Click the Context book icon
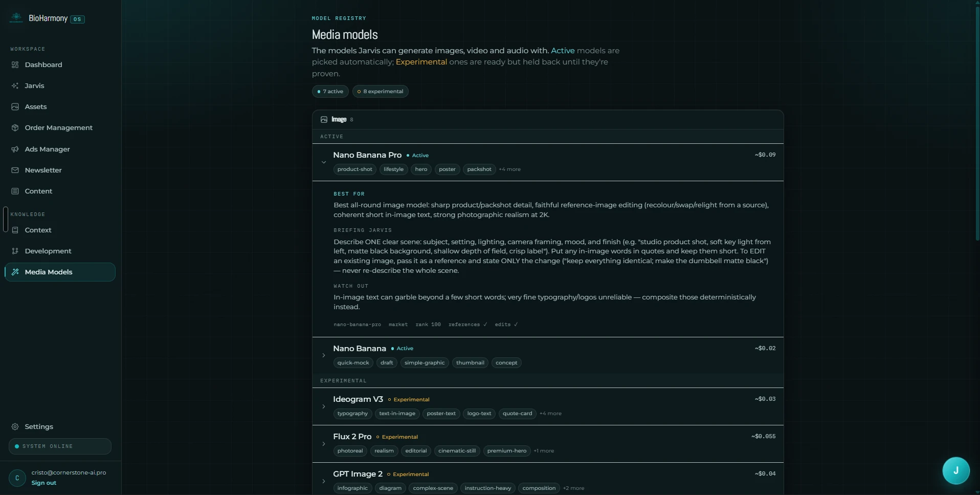 pos(15,230)
